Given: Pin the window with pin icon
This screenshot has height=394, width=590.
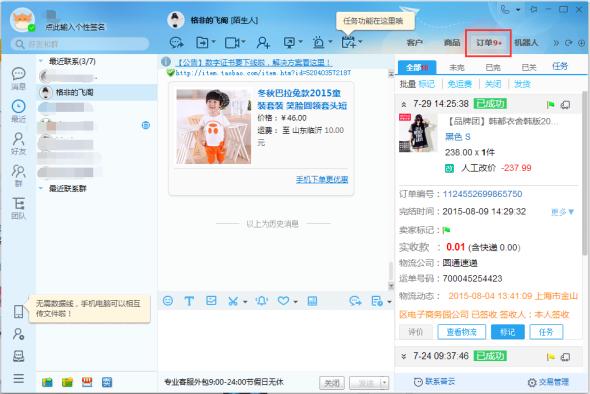Looking at the screenshot, I should (x=534, y=9).
